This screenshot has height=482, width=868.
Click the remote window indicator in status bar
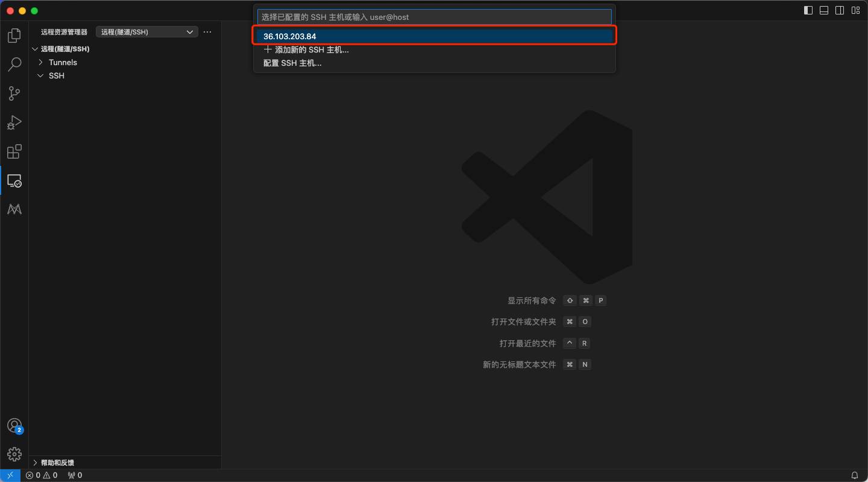coord(10,475)
